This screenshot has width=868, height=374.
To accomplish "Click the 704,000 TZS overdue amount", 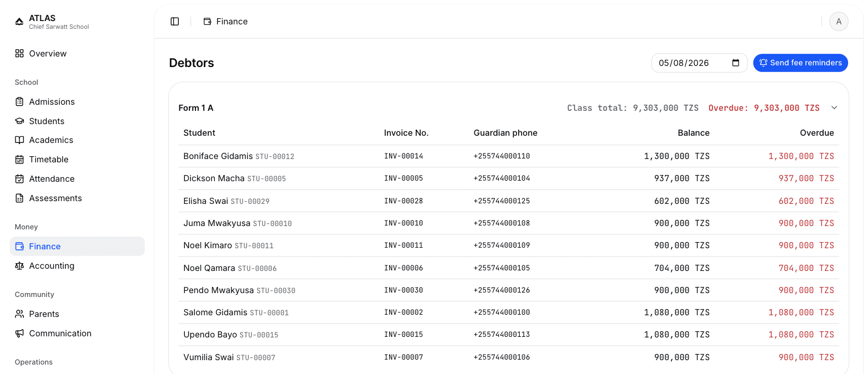I will (806, 268).
